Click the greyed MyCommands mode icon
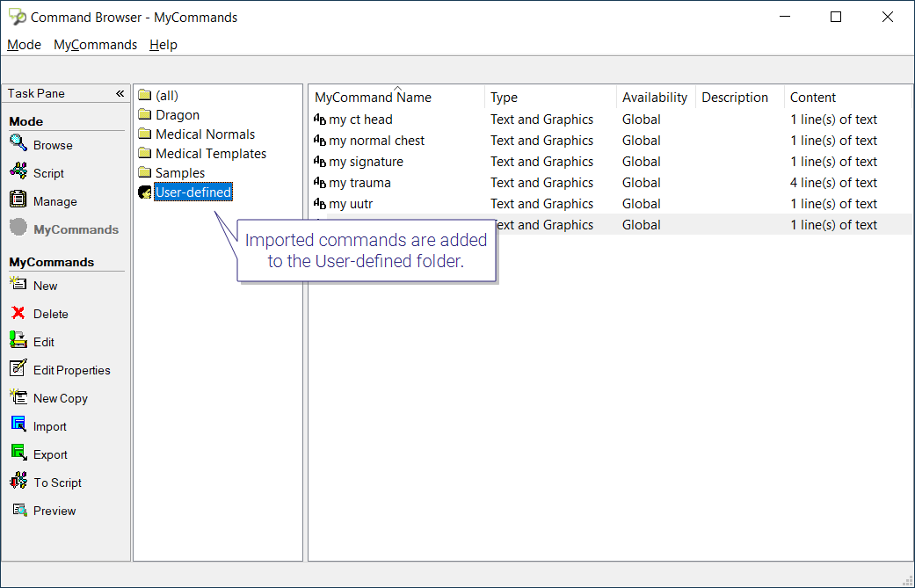 click(18, 227)
